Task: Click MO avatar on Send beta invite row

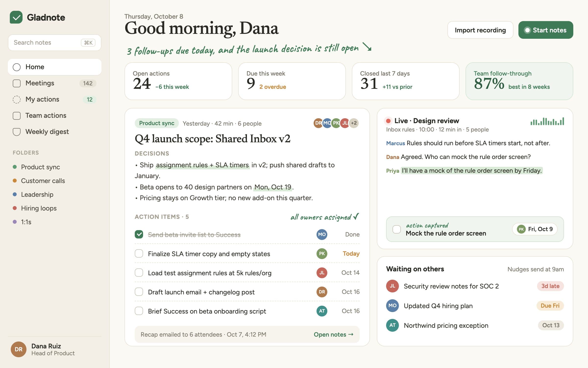Action: [322, 234]
